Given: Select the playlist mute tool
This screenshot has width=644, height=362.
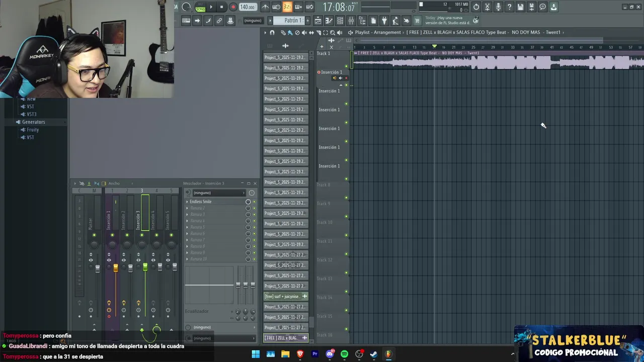Looking at the screenshot, I should (304, 32).
